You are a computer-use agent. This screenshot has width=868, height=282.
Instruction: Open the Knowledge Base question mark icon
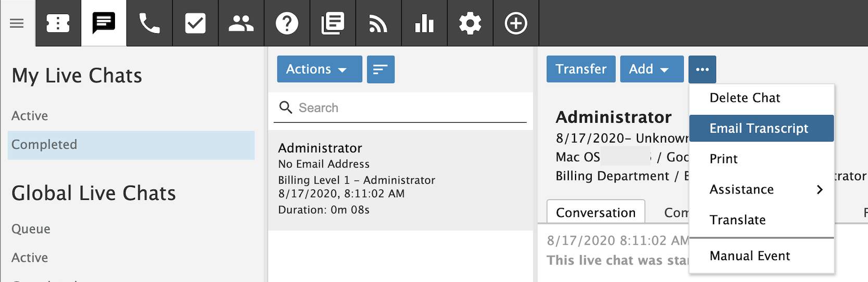(x=287, y=23)
